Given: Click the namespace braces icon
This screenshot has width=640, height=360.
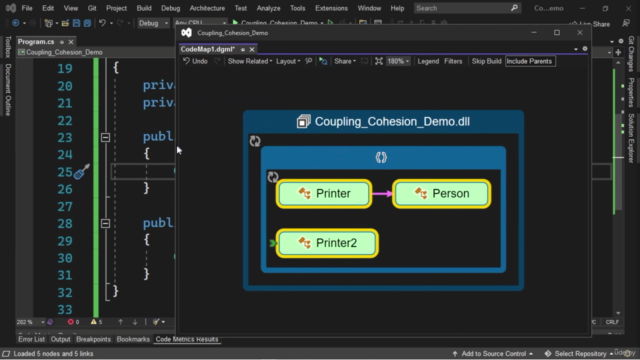Looking at the screenshot, I should pyautogui.click(x=381, y=158).
